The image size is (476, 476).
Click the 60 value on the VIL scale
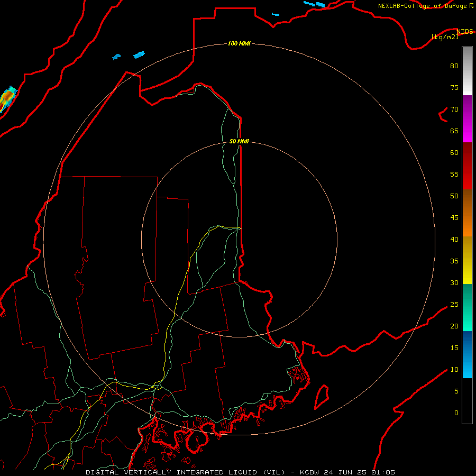pos(454,153)
